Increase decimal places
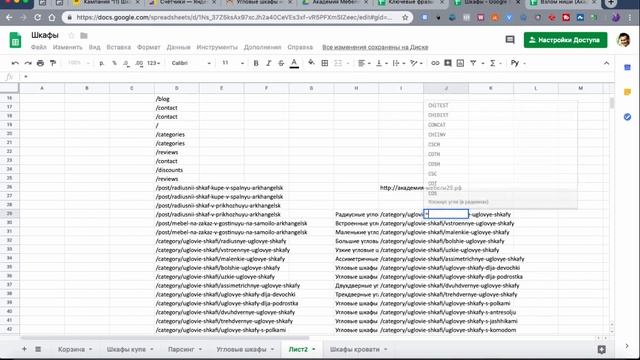Viewport: 640px width, 360px height. click(x=139, y=63)
